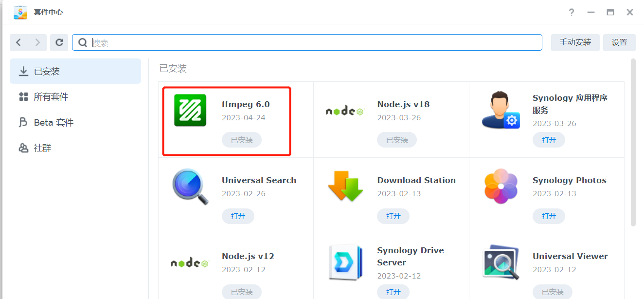This screenshot has height=299, width=644.
Task: Click the Universal Search magnifier icon
Action: click(x=190, y=187)
